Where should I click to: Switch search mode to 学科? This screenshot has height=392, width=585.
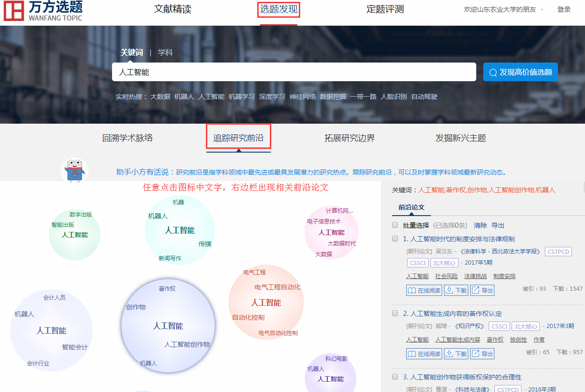click(165, 52)
